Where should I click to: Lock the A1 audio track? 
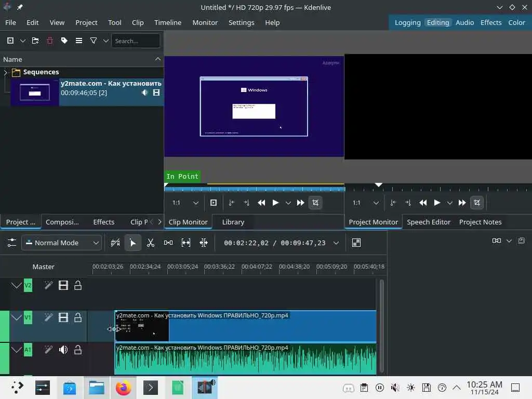78,350
